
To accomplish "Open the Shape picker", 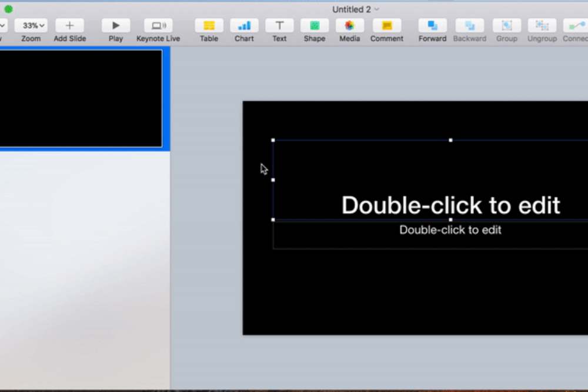I will pyautogui.click(x=315, y=25).
